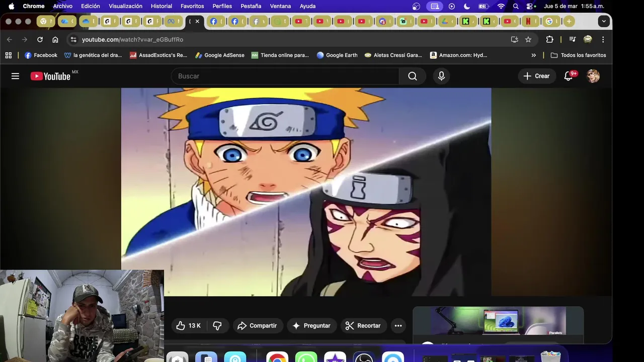
Task: Open the Chrome application menu
Action: point(34,6)
